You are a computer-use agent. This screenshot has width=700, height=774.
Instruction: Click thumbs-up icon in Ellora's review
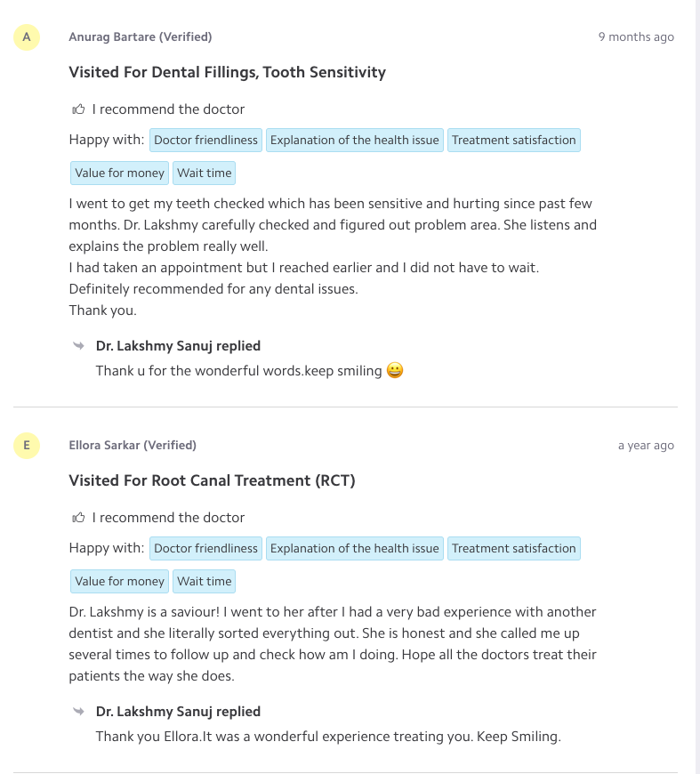pos(79,518)
